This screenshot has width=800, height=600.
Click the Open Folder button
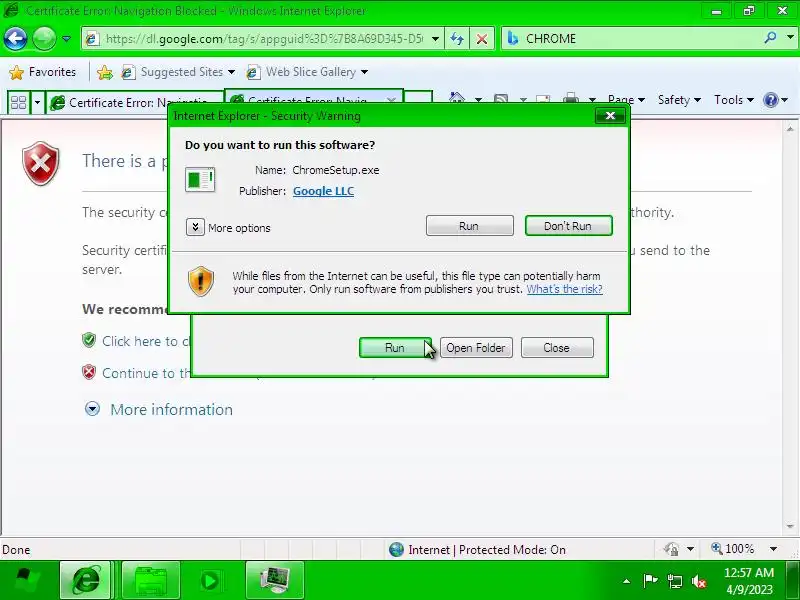(x=476, y=347)
